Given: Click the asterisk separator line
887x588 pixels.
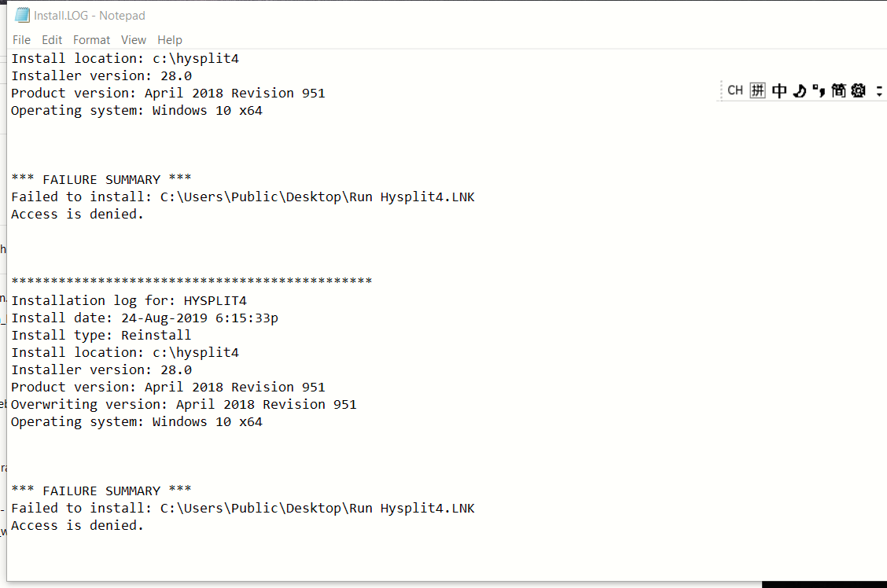Looking at the screenshot, I should [x=192, y=281].
